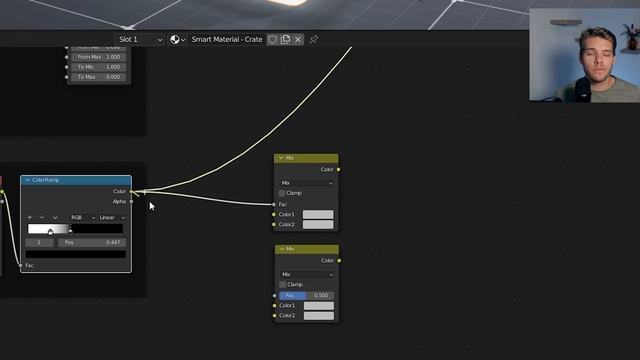Screen dimensions: 640x360
Task: Collapse the Mix node with Fac 0.500
Action: (282, 249)
